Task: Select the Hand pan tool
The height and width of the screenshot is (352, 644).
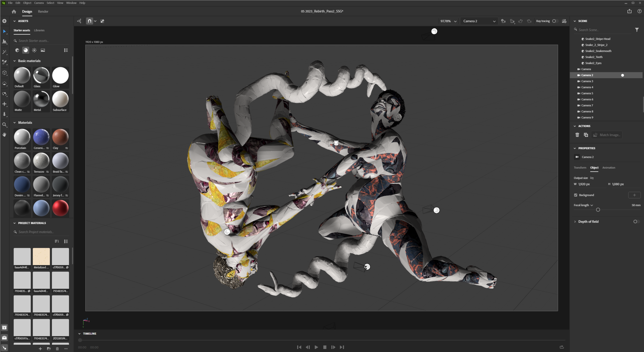Action: 5,135
